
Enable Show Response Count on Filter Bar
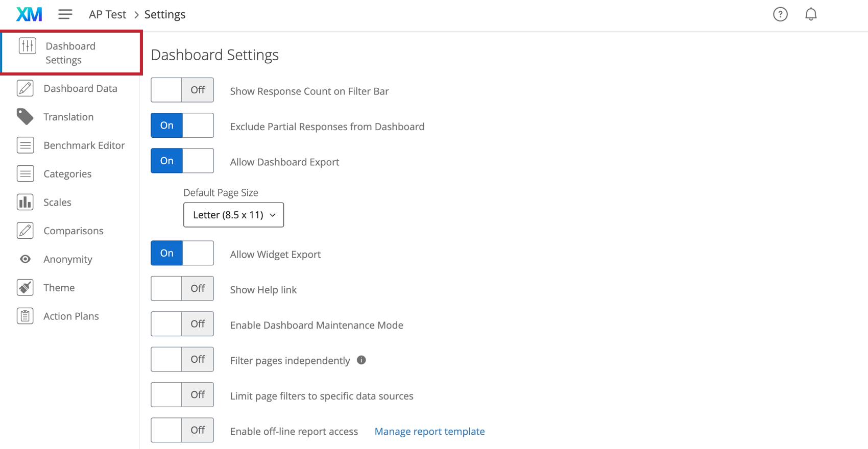click(182, 89)
